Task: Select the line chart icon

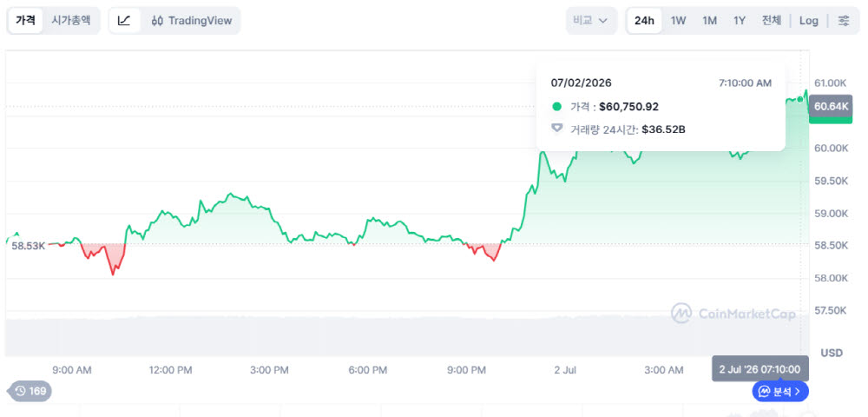Action: tap(124, 21)
